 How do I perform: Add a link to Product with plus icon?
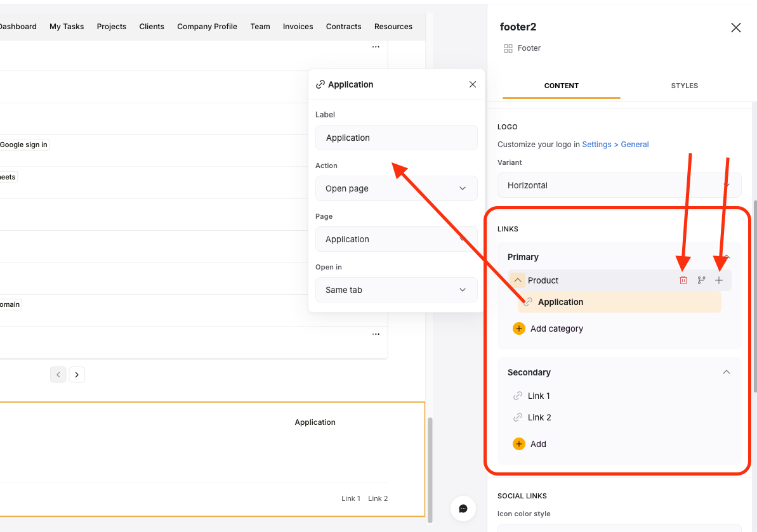pyautogui.click(x=719, y=280)
